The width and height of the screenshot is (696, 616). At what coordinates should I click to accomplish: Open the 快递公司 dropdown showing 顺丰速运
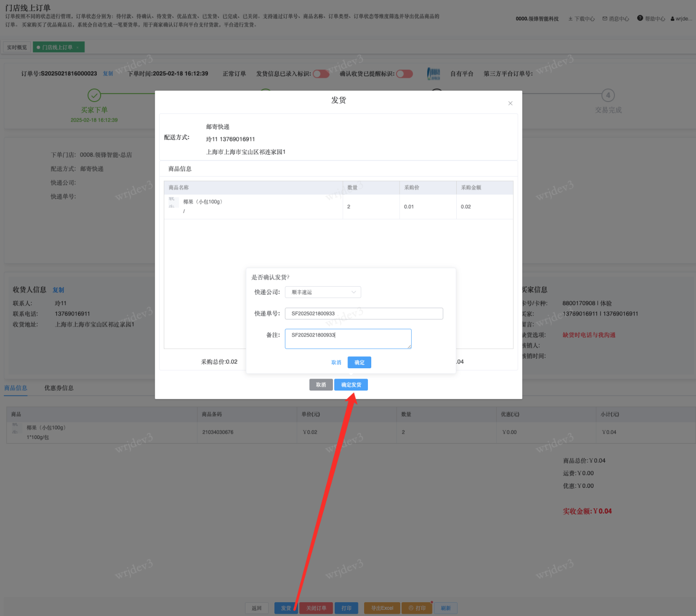pos(323,292)
